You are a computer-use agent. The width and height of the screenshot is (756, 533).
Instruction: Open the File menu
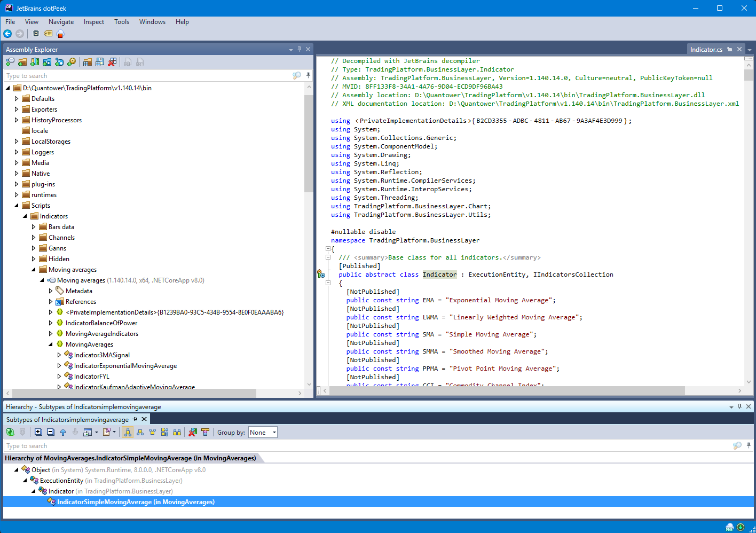click(10, 22)
